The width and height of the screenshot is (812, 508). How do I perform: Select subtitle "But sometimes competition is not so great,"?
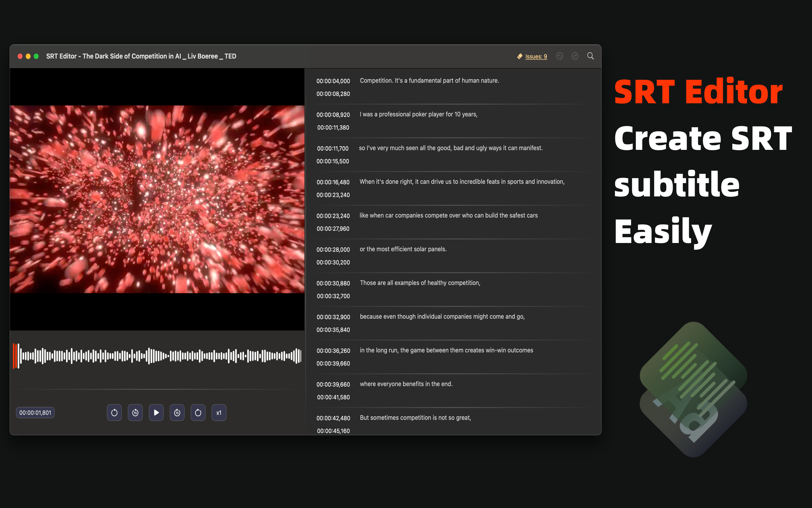[415, 418]
